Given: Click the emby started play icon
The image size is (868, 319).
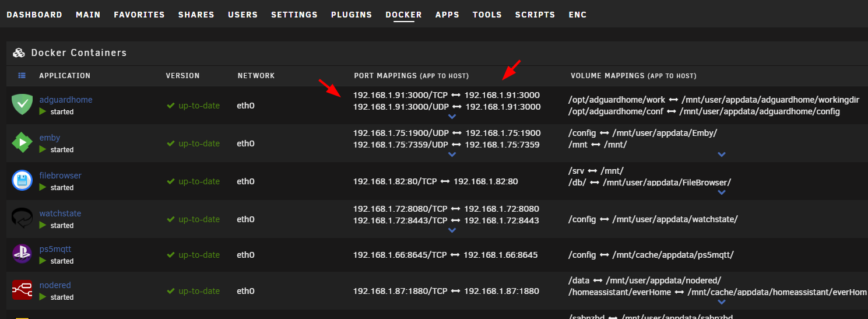Looking at the screenshot, I should [x=43, y=149].
